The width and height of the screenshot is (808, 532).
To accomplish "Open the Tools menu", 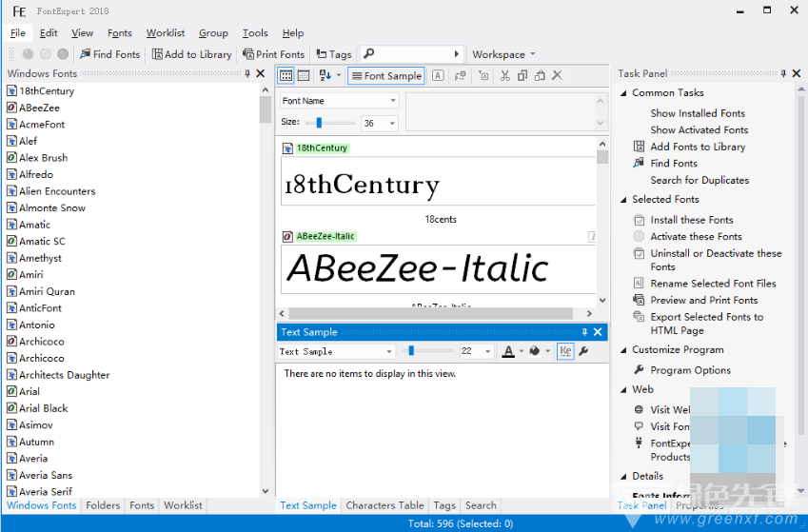I will pyautogui.click(x=255, y=33).
